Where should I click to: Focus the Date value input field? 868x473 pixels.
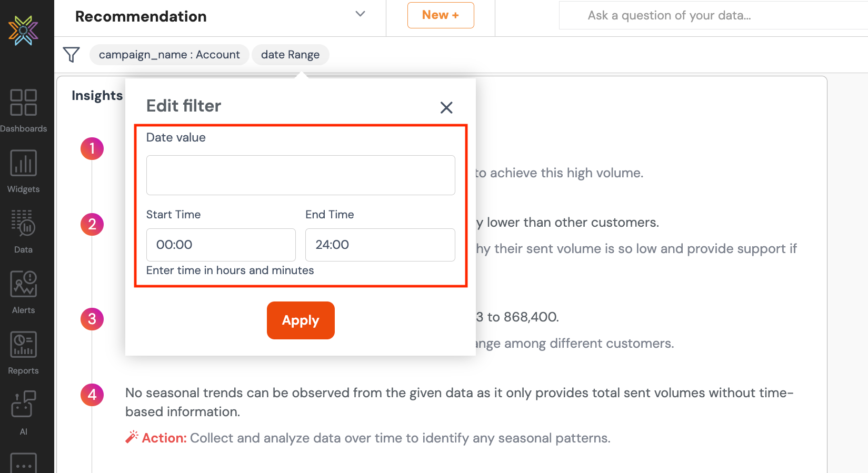coord(301,175)
